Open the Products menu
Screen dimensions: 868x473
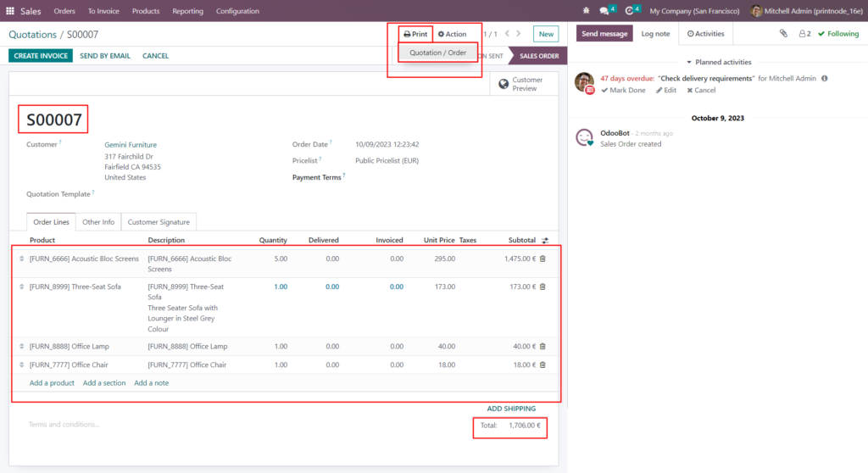(x=146, y=11)
